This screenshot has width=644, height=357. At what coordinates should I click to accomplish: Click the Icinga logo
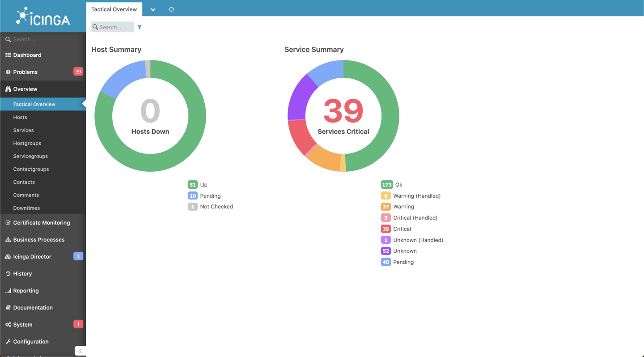click(43, 16)
